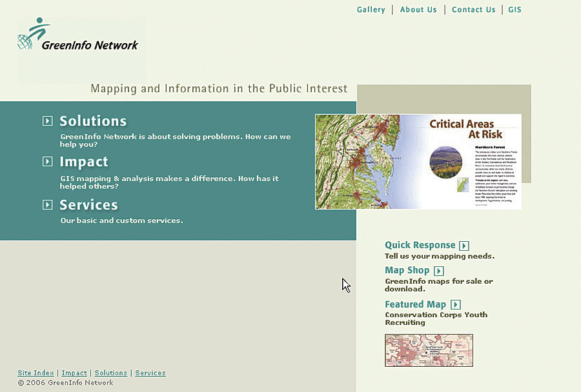Click the arrow icon beside Services

tap(47, 204)
